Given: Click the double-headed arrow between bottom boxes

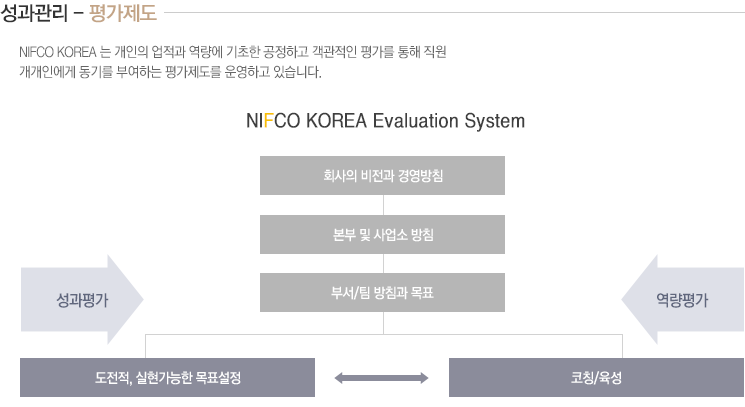Looking at the screenshot, I should click(381, 378).
